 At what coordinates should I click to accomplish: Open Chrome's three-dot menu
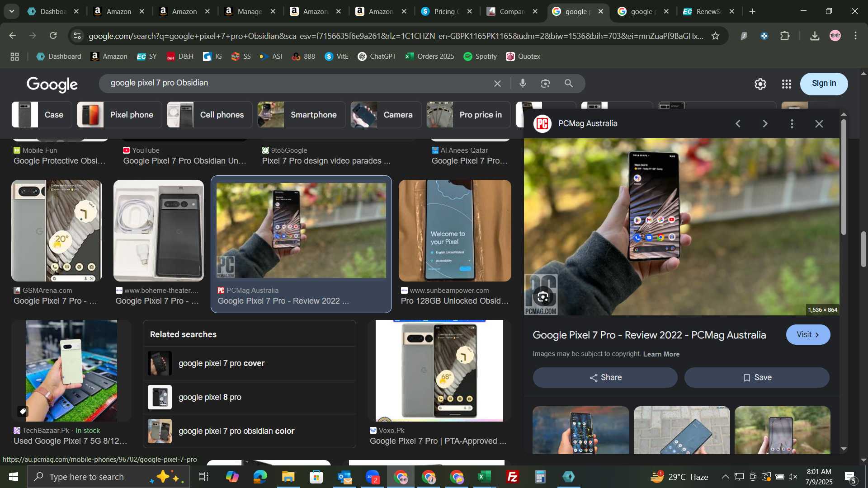coord(855,36)
